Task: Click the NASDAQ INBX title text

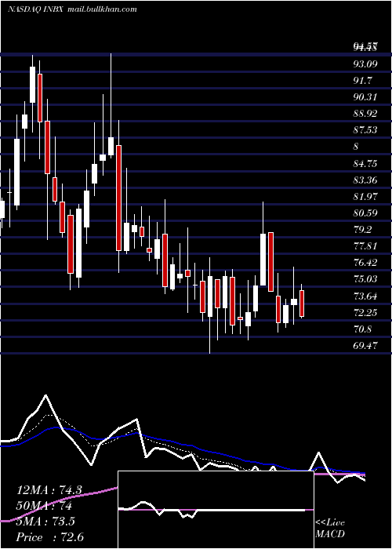Action: coord(35,9)
